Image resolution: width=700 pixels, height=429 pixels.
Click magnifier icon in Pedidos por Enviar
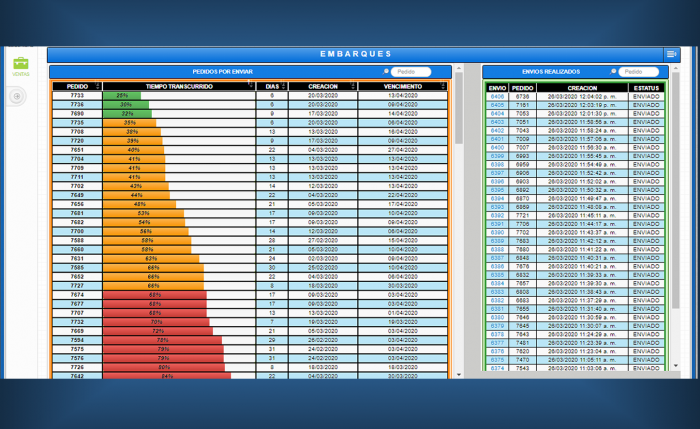(x=386, y=72)
